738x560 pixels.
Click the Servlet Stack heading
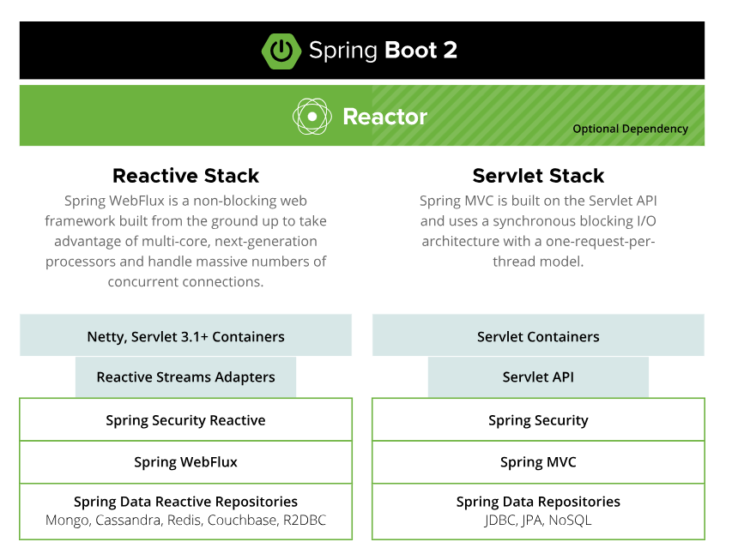tap(538, 176)
